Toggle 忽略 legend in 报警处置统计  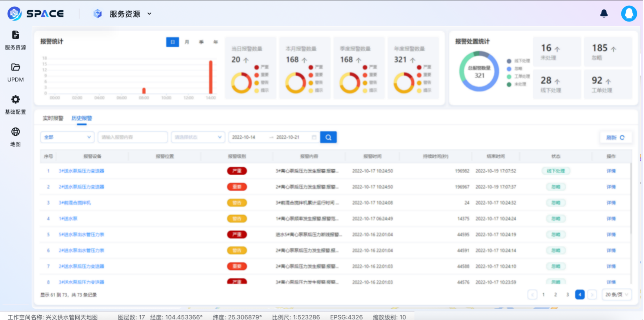coord(515,69)
